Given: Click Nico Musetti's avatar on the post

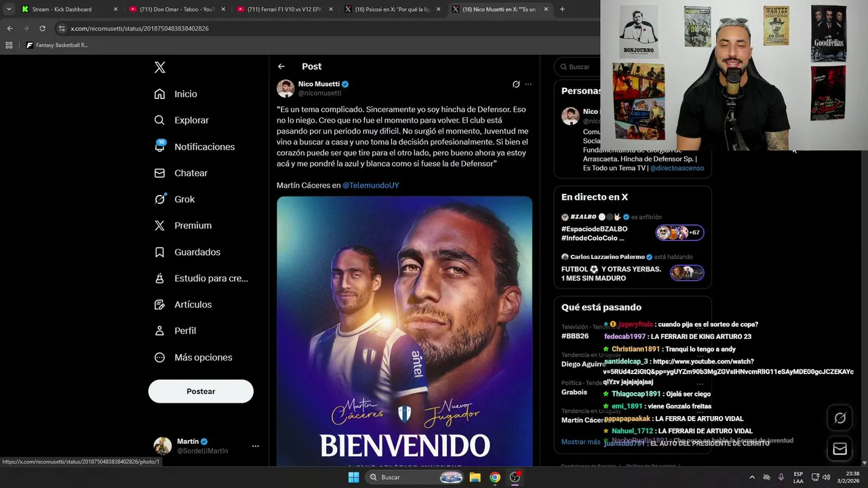Looking at the screenshot, I should [x=285, y=88].
